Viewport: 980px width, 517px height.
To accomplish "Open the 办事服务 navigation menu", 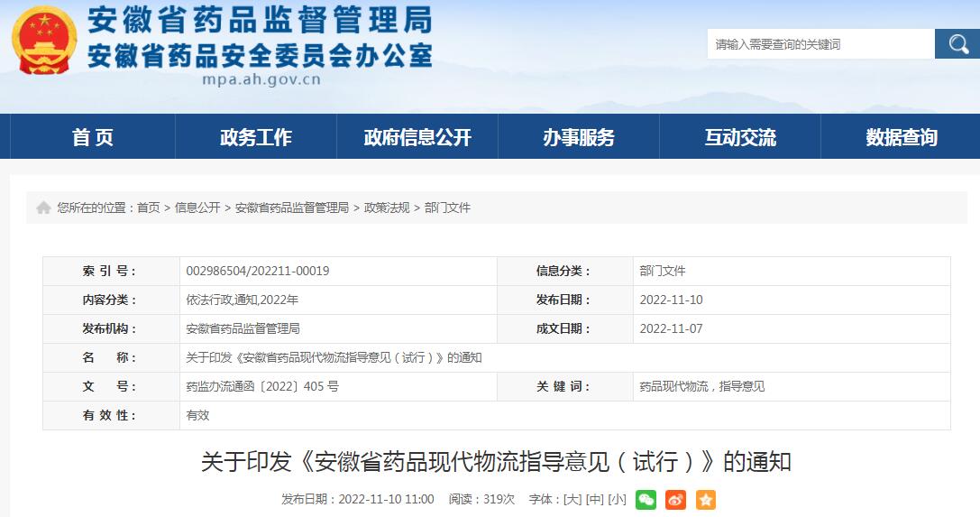I will click(579, 137).
